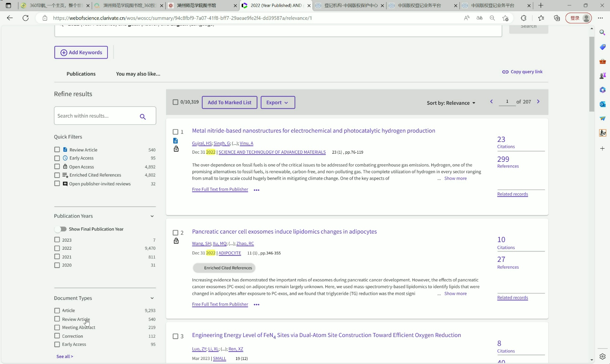Check Open publisher-invited reviews filter
610x364 pixels.
[x=57, y=183]
